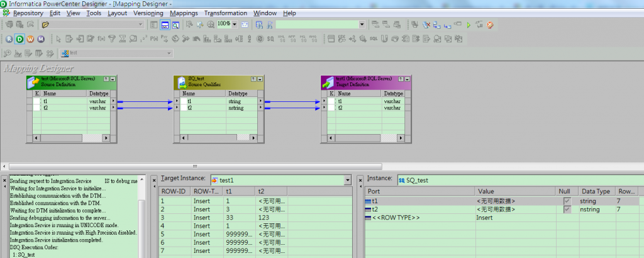The image size is (644, 258).
Task: Add an Expression f(x) transformation
Action: click(101, 39)
